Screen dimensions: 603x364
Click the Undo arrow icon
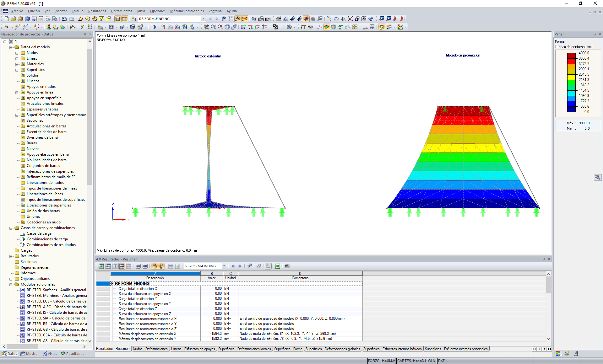click(64, 19)
